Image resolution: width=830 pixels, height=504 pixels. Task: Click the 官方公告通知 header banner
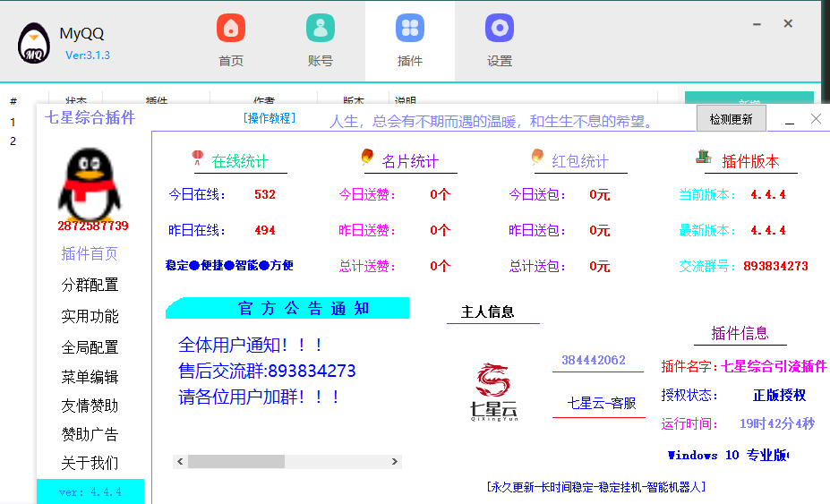287,308
